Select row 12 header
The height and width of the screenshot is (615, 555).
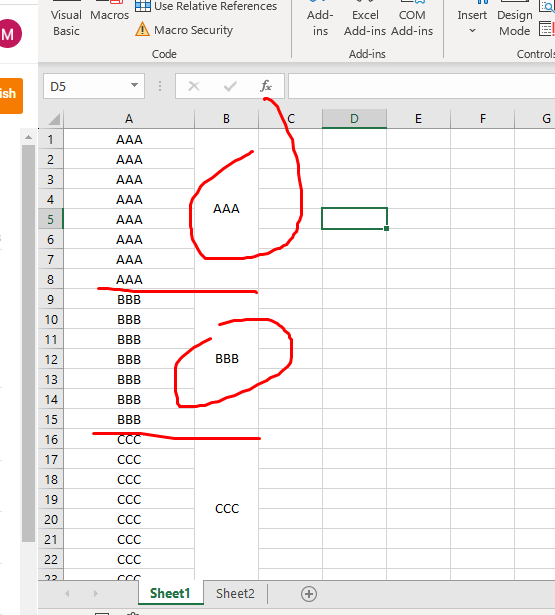click(x=51, y=359)
